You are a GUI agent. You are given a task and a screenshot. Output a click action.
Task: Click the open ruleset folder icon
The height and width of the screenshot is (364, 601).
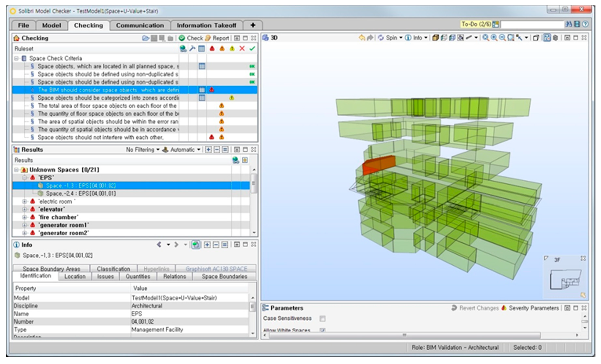coord(146,38)
